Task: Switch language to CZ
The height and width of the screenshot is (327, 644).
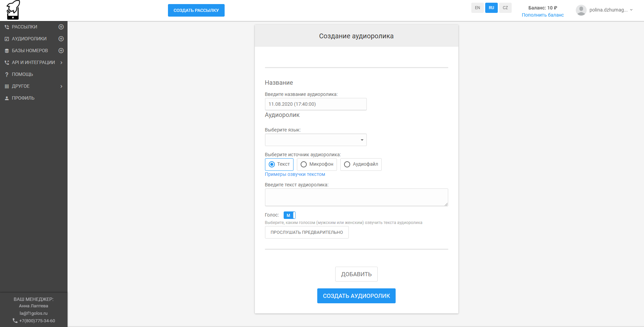Action: [505, 8]
